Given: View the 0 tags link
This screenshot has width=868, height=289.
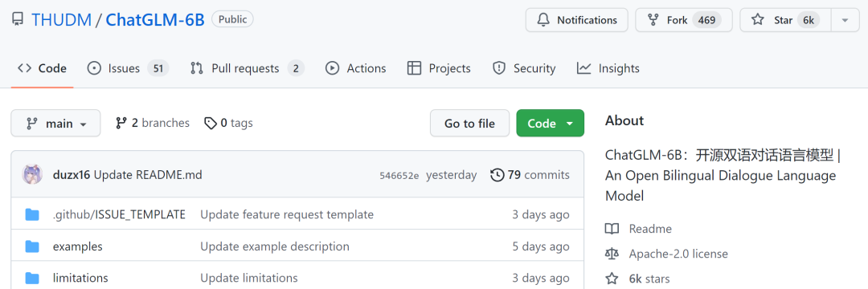Looking at the screenshot, I should (x=228, y=123).
